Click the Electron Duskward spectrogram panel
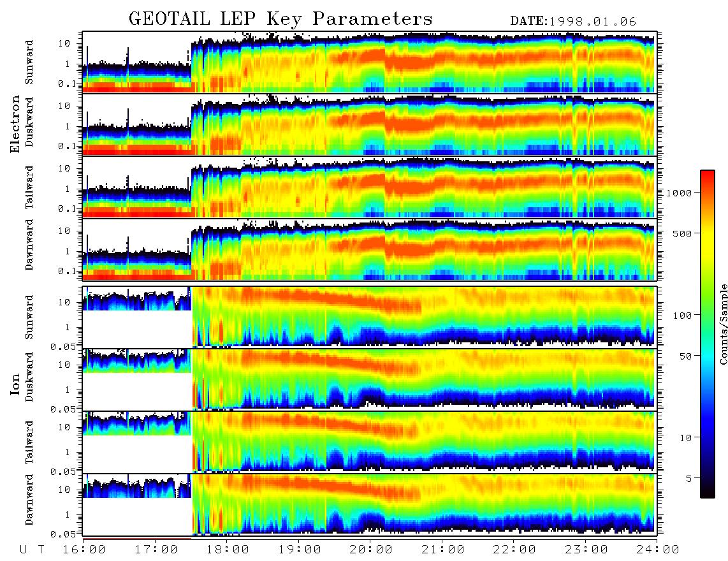The width and height of the screenshot is (728, 561). [x=370, y=124]
